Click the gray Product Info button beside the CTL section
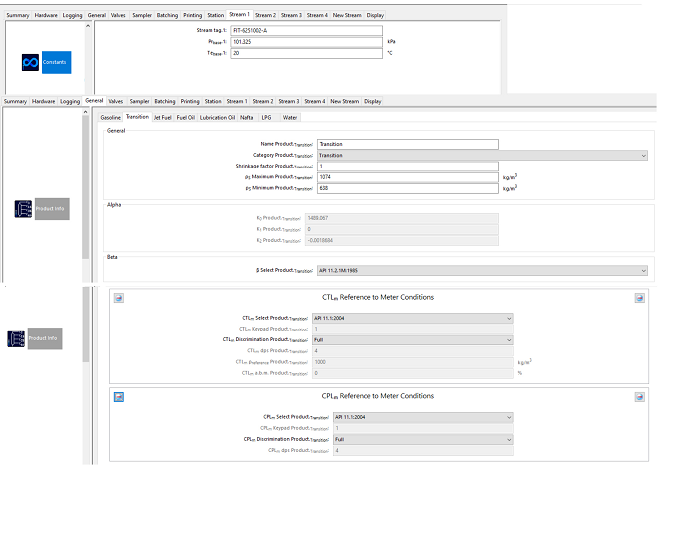Viewport: 682px width, 546px height. click(x=45, y=338)
